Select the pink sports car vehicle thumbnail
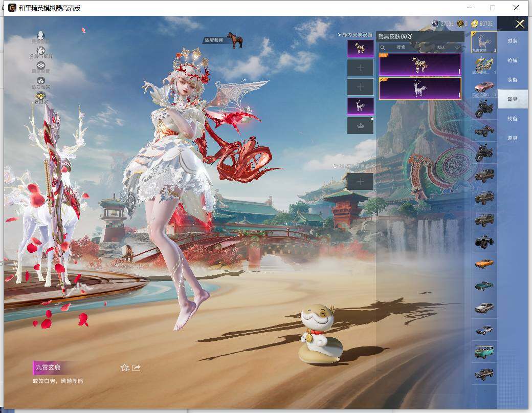This screenshot has width=532, height=413. [x=483, y=86]
